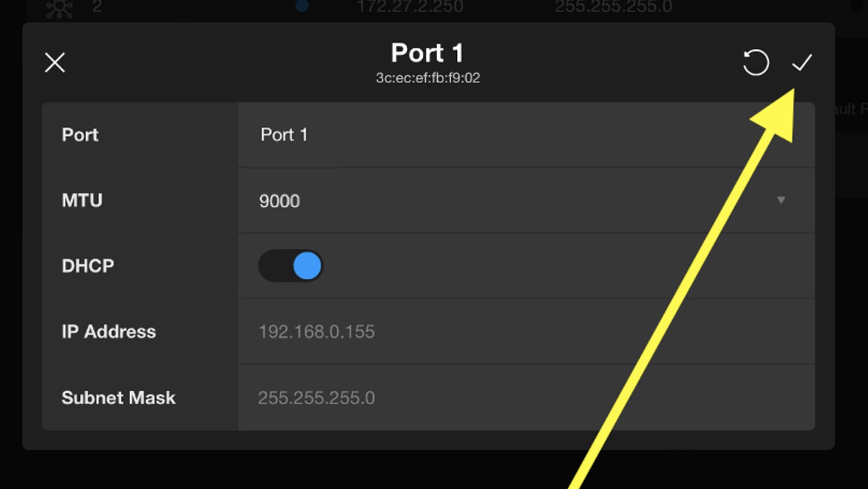
Task: Click the Port row label
Action: click(80, 135)
